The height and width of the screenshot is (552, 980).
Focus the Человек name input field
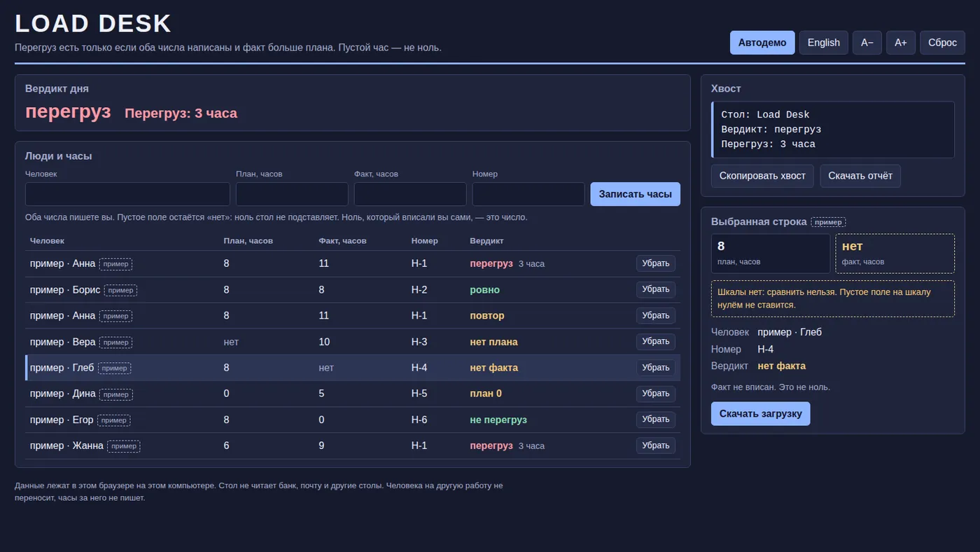coord(127,194)
